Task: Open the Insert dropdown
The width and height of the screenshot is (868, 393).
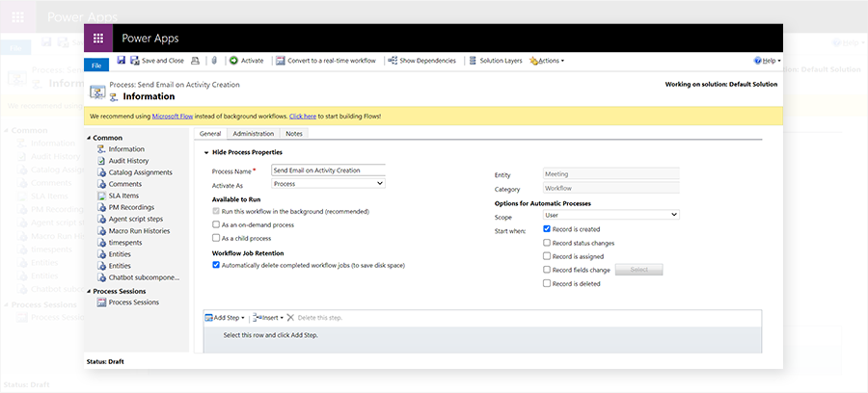Action: 268,318
